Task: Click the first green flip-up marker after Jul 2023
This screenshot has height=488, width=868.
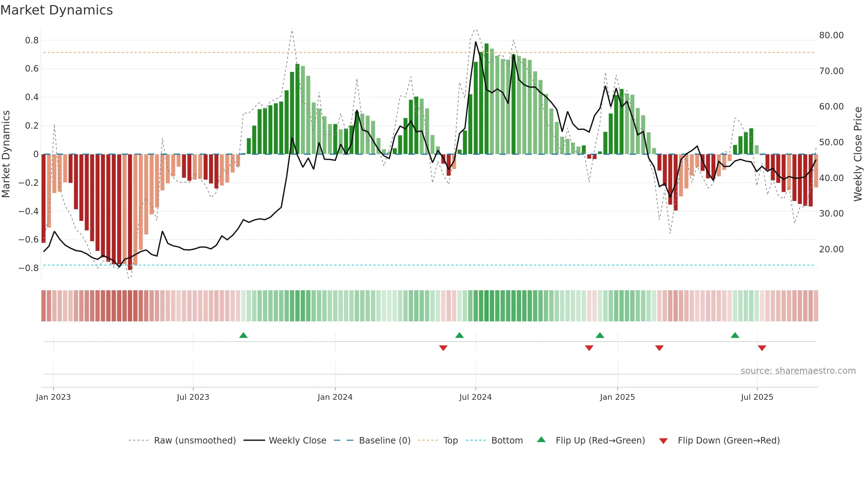Action: [x=243, y=335]
